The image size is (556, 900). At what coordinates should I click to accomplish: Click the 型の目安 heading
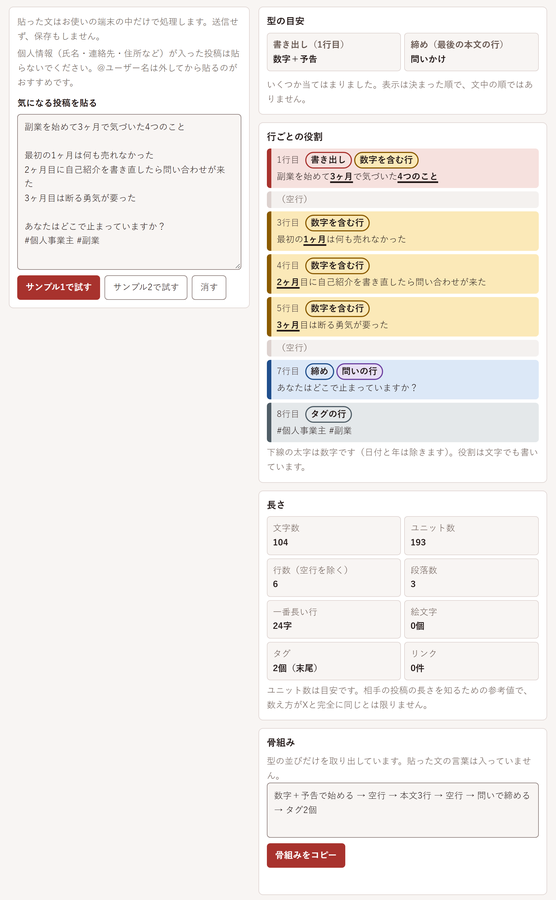tap(286, 21)
